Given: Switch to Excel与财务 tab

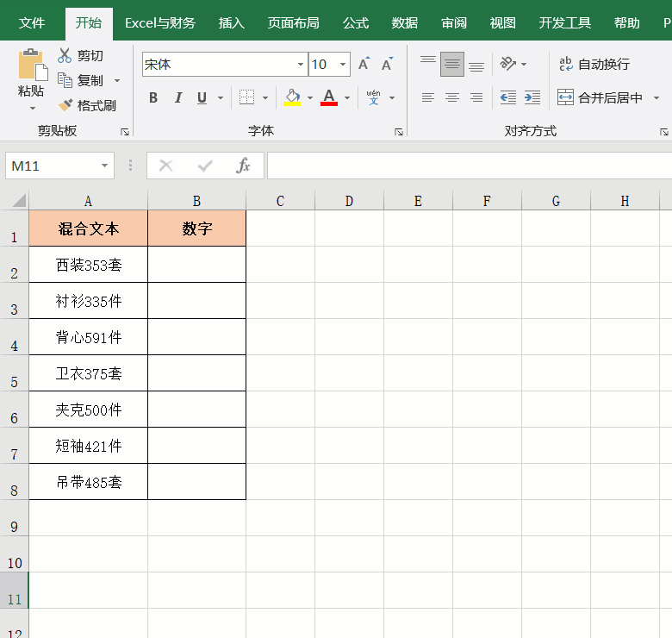Looking at the screenshot, I should tap(160, 22).
